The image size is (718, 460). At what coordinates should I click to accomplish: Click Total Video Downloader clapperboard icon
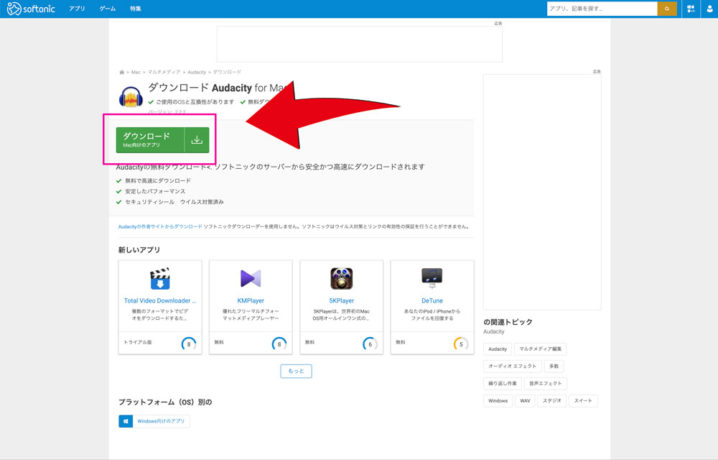click(160, 278)
